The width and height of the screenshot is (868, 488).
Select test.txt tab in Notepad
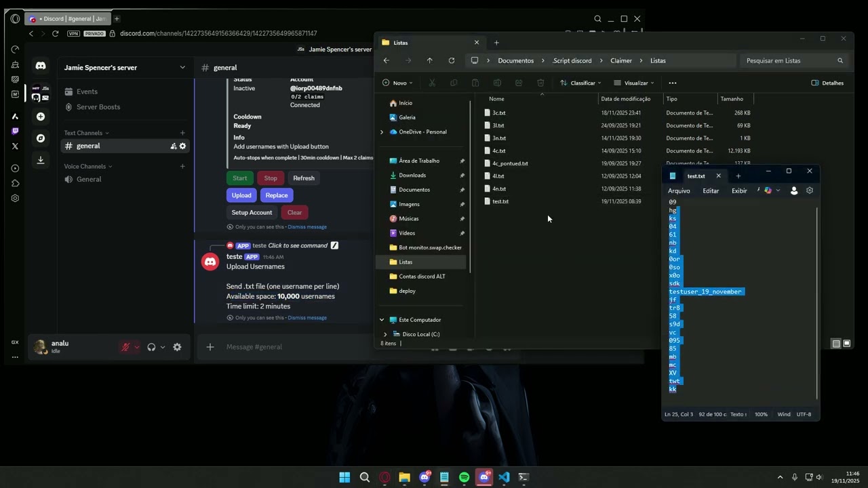tap(696, 176)
